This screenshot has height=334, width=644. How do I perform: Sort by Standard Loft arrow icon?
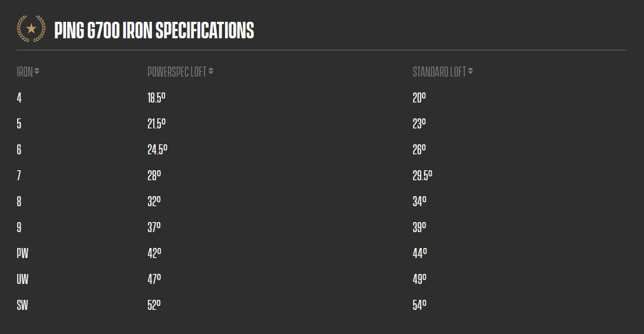[470, 71]
